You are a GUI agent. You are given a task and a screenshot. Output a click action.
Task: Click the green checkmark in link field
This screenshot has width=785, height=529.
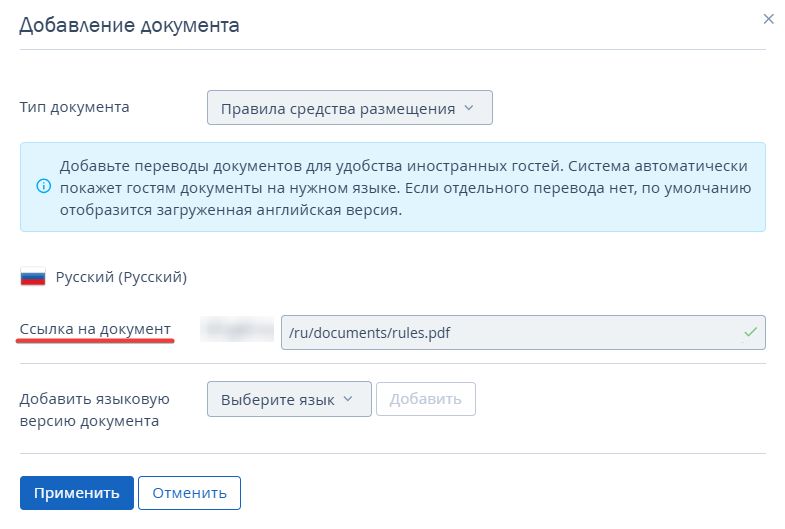tap(750, 331)
